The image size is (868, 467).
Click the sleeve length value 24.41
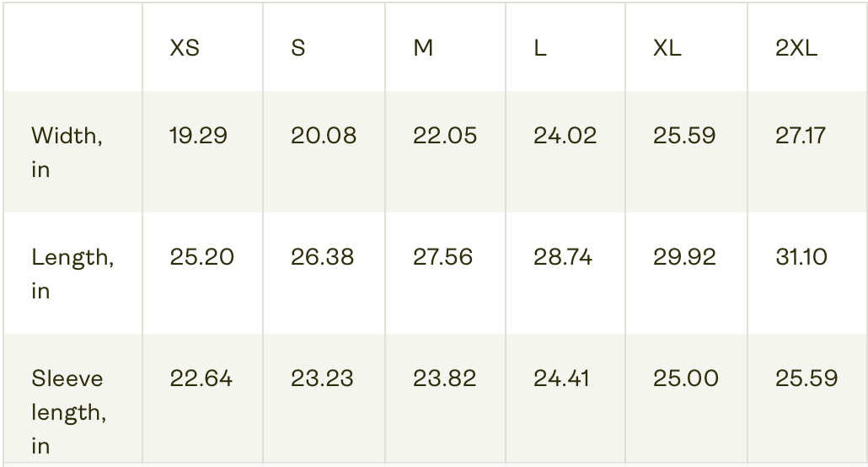561,379
